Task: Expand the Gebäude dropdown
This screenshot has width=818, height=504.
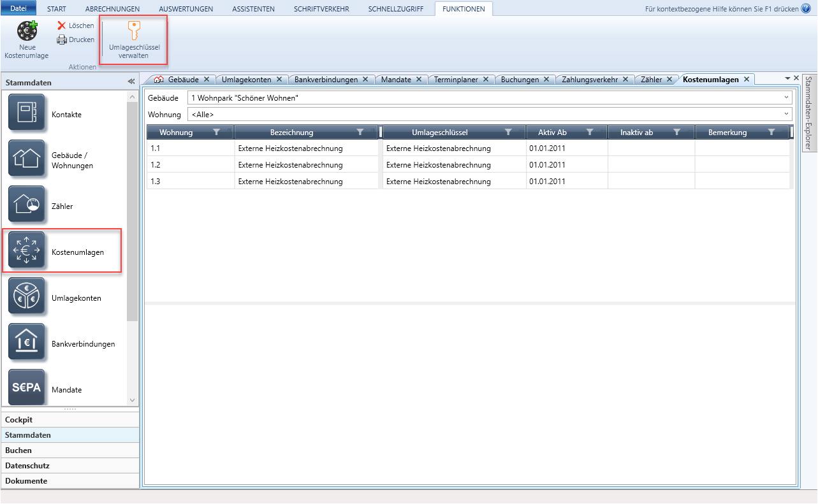Action: (786, 98)
